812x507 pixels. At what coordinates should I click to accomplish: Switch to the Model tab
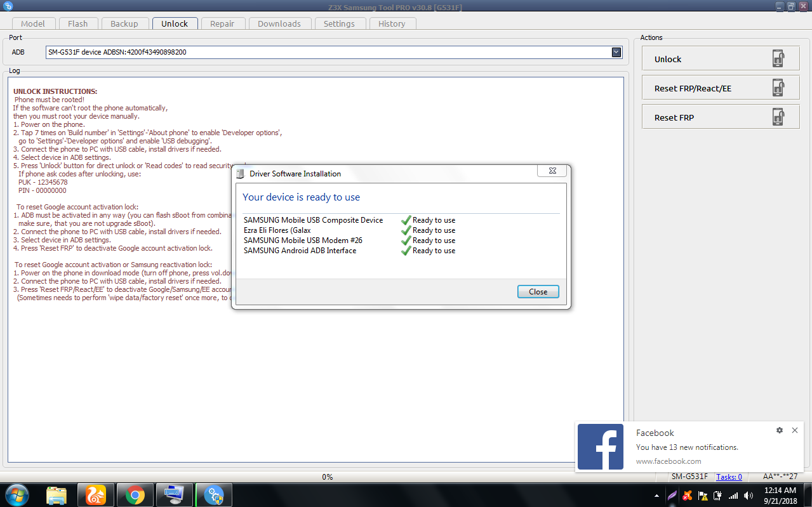[33, 23]
